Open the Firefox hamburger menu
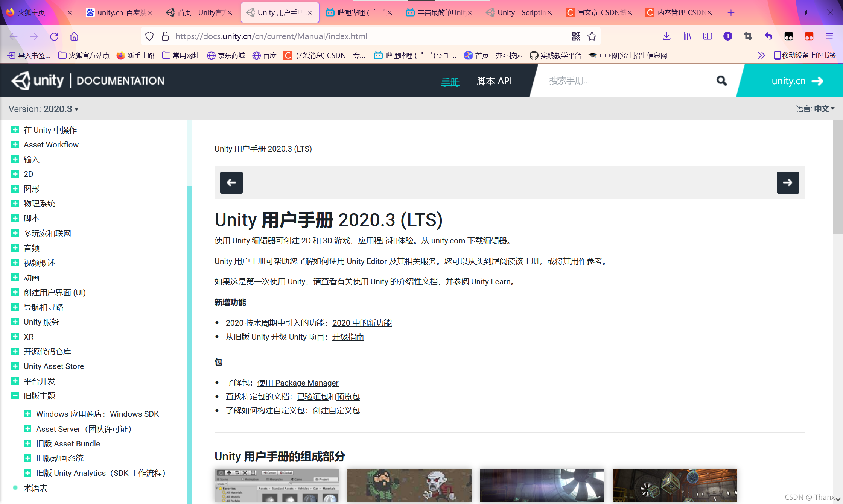 (x=829, y=36)
